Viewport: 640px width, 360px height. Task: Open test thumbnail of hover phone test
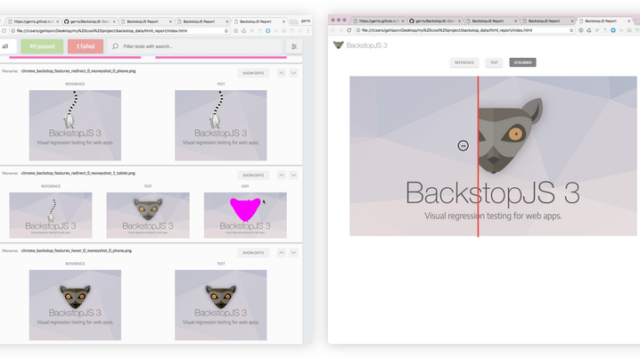(x=221, y=305)
